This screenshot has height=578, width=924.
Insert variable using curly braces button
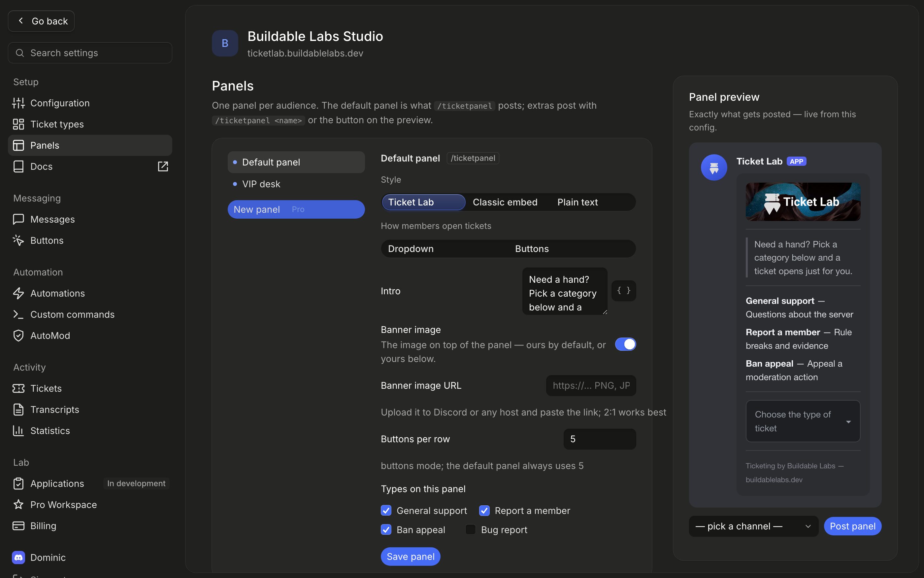click(623, 291)
